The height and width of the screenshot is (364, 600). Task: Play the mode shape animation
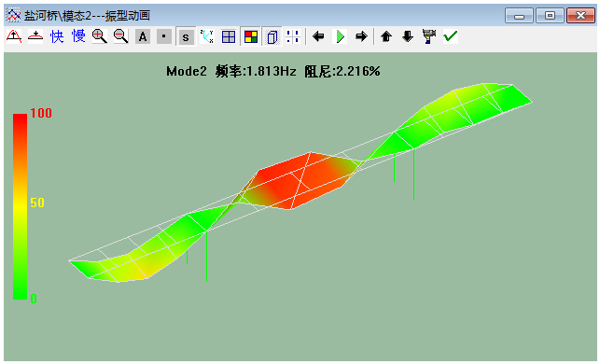point(340,36)
